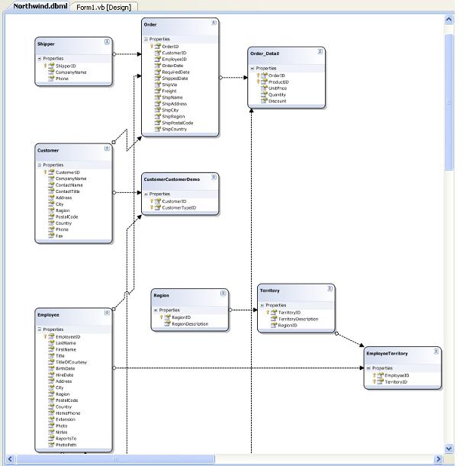Toggle the Properties section in Region
Screen dimensions: 476x466
pos(156,310)
